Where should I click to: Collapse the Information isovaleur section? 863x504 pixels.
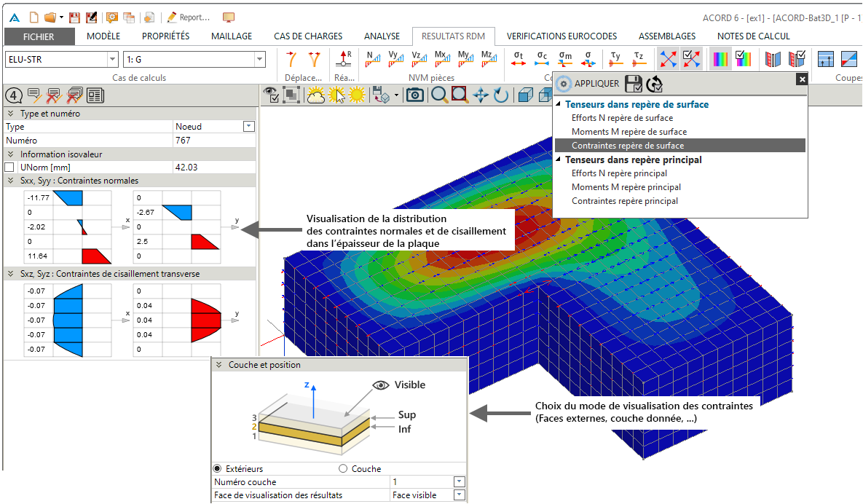click(10, 154)
